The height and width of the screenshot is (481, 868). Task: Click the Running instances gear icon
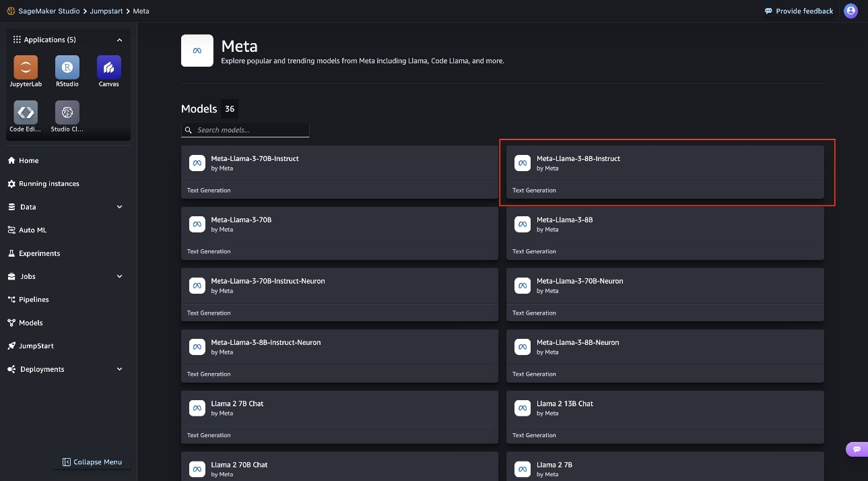coord(11,183)
